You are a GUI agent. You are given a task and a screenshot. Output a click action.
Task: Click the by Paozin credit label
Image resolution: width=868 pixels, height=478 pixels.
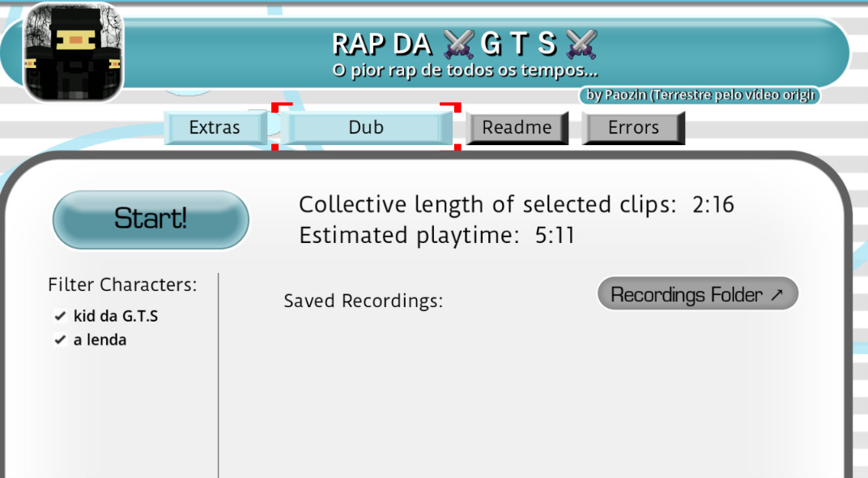pyautogui.click(x=700, y=96)
